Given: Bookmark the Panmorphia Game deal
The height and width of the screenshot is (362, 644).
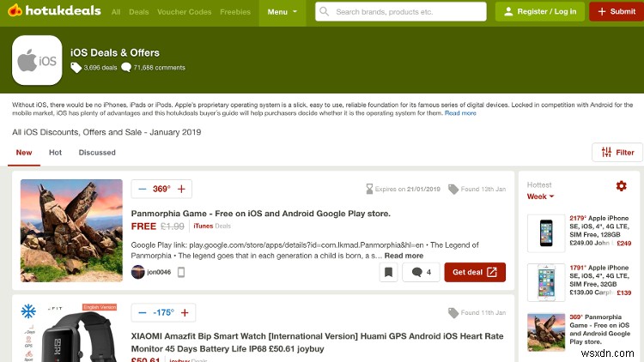Looking at the screenshot, I should click(388, 272).
